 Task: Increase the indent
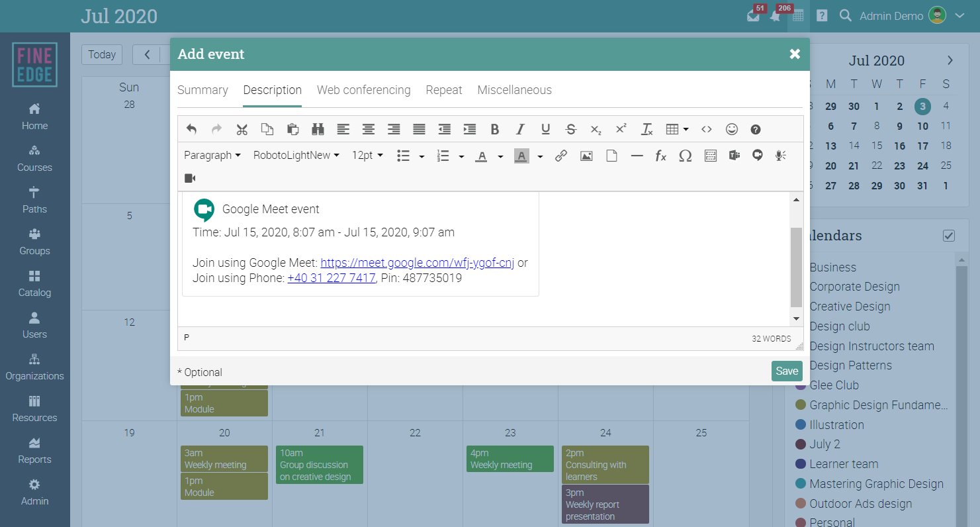[x=470, y=130]
